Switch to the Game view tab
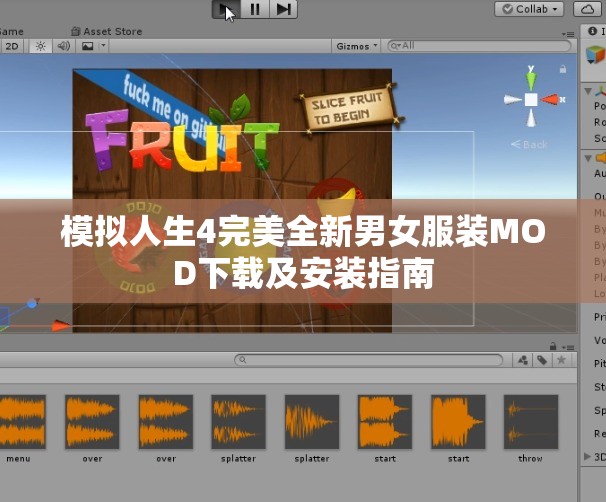Screen dimensions: 606x502 [x=11, y=31]
